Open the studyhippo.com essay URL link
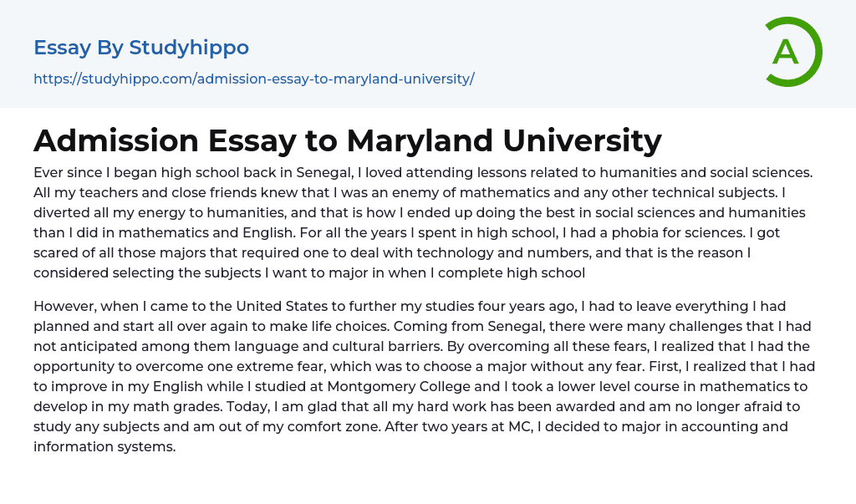This screenshot has height=504, width=856. pyautogui.click(x=253, y=79)
